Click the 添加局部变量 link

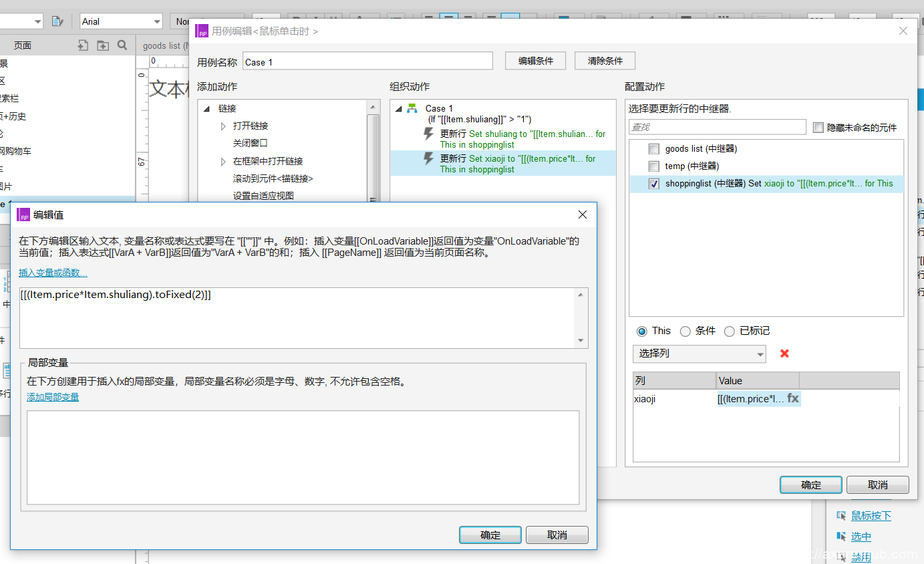click(53, 397)
